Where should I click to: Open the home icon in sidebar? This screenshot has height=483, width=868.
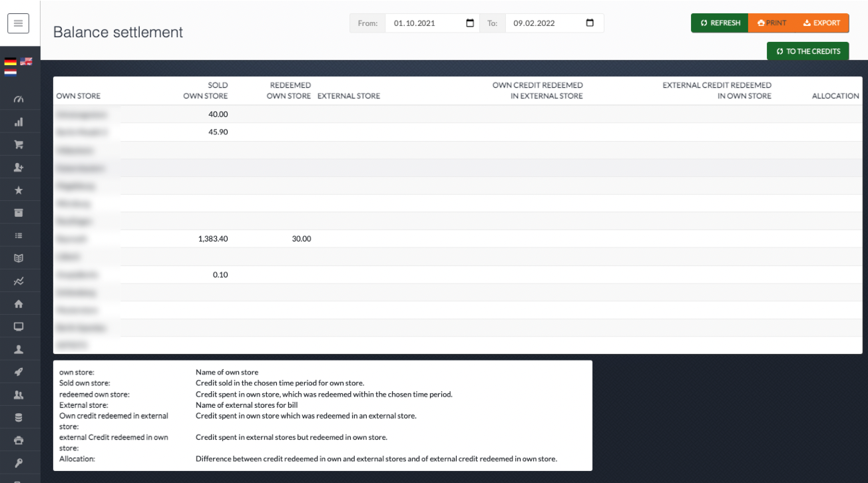(x=19, y=303)
